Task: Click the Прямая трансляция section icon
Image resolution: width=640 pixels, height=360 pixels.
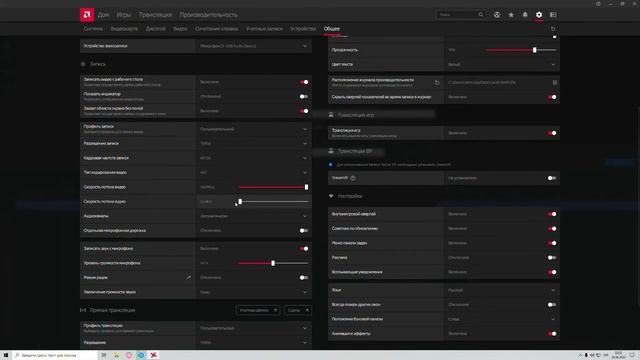Action: pyautogui.click(x=83, y=310)
